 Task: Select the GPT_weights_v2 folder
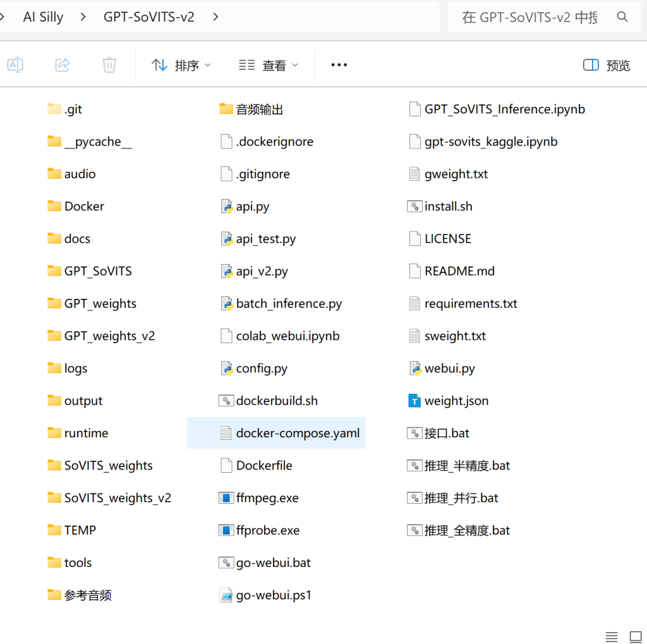pyautogui.click(x=101, y=336)
